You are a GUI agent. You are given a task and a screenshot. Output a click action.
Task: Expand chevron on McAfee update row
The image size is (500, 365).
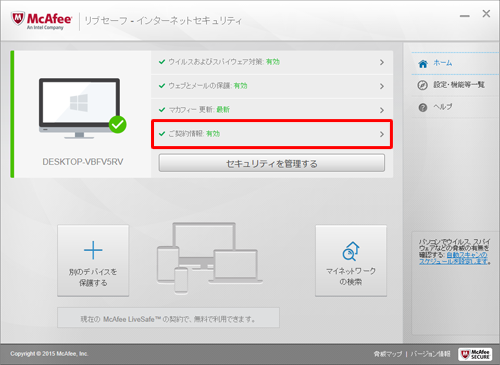point(382,110)
